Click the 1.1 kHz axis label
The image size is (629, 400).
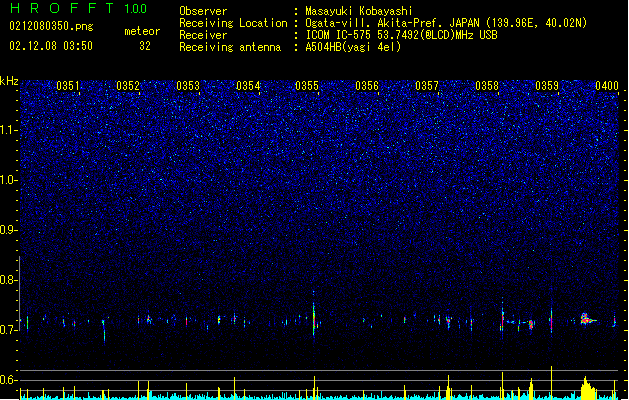pyautogui.click(x=9, y=130)
